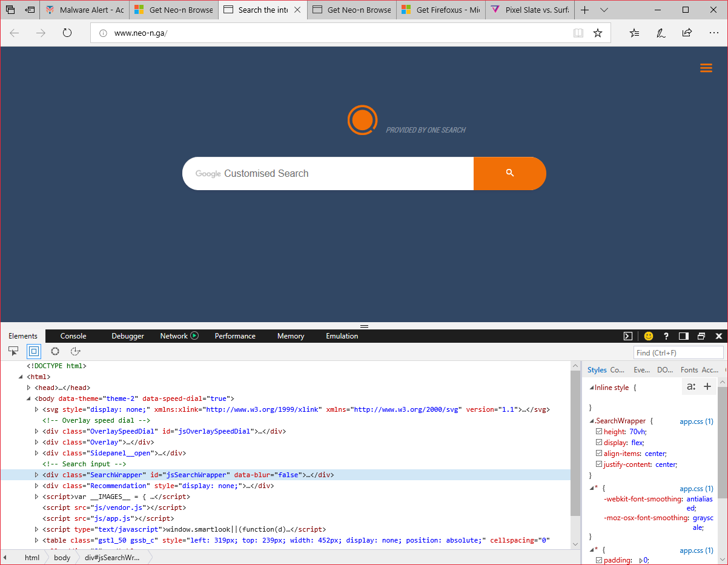Send feedback via the smiley face icon

[x=649, y=336]
